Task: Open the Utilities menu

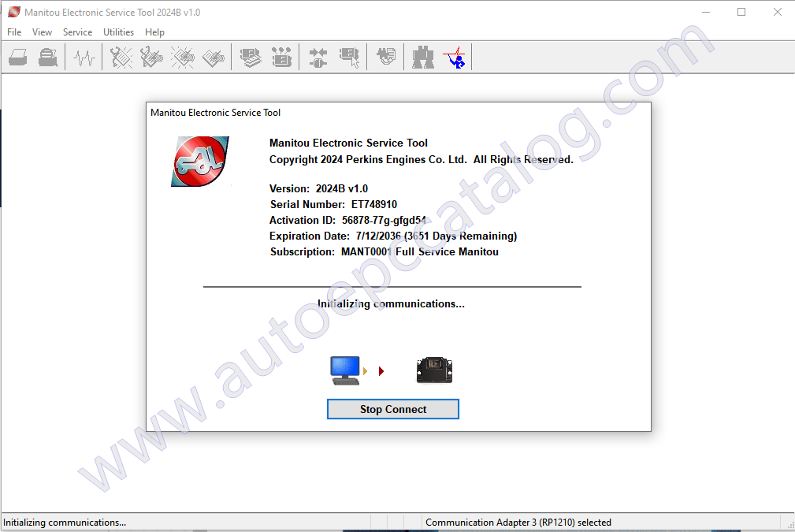Action: click(x=119, y=32)
